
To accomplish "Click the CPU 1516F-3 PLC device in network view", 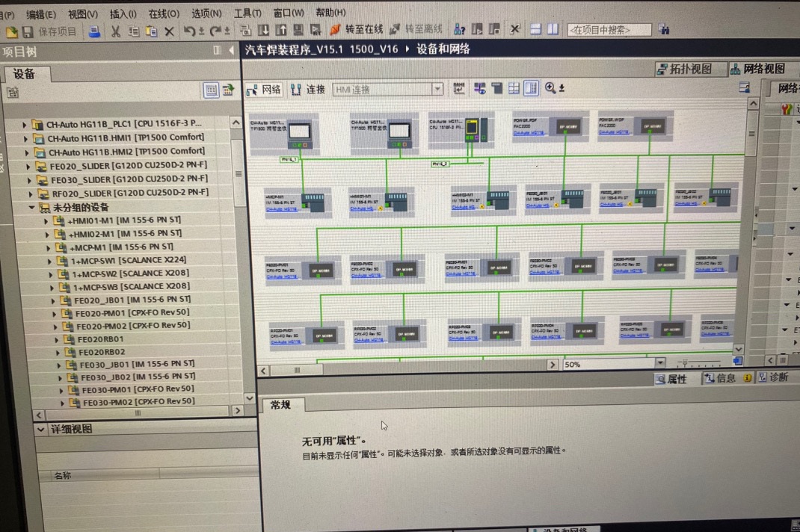I will pos(462,131).
